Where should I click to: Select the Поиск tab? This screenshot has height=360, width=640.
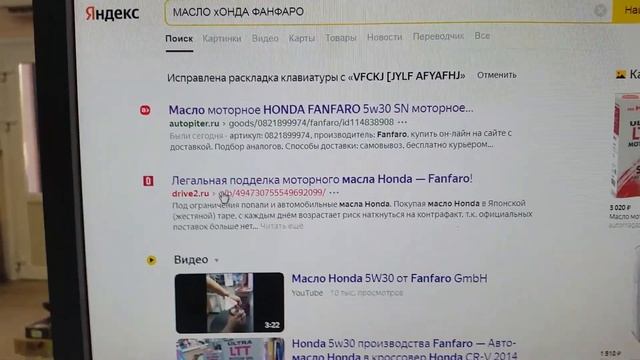[179, 39]
